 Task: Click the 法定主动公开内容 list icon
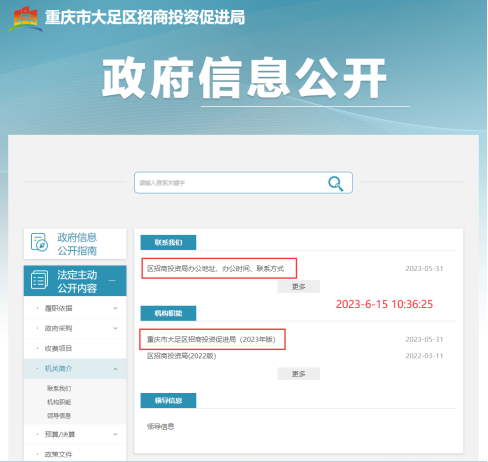click(39, 280)
